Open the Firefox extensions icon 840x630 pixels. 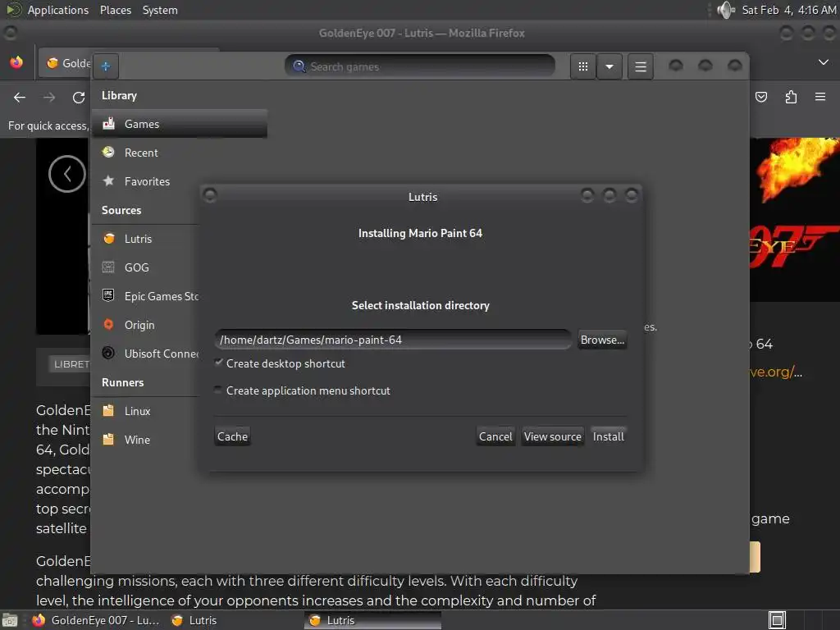(791, 97)
